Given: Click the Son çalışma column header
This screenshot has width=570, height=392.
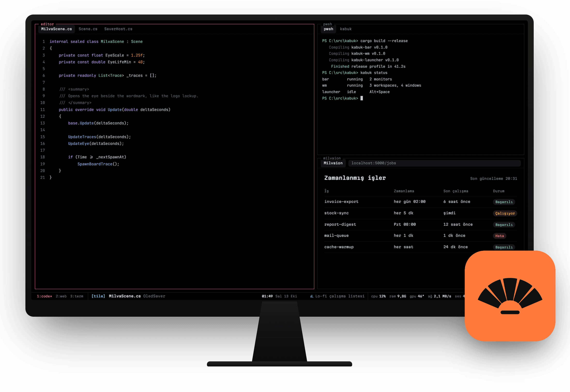Looking at the screenshot, I should 455,191.
